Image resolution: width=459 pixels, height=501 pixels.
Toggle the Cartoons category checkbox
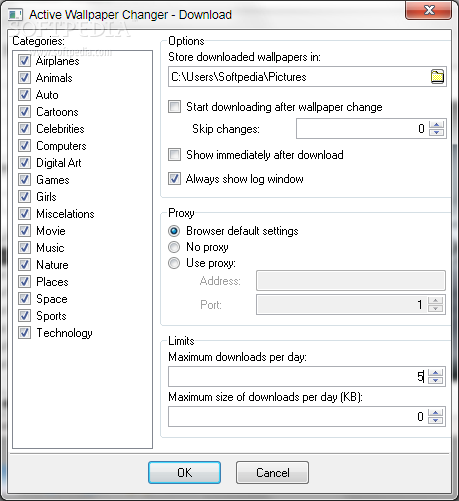(24, 112)
